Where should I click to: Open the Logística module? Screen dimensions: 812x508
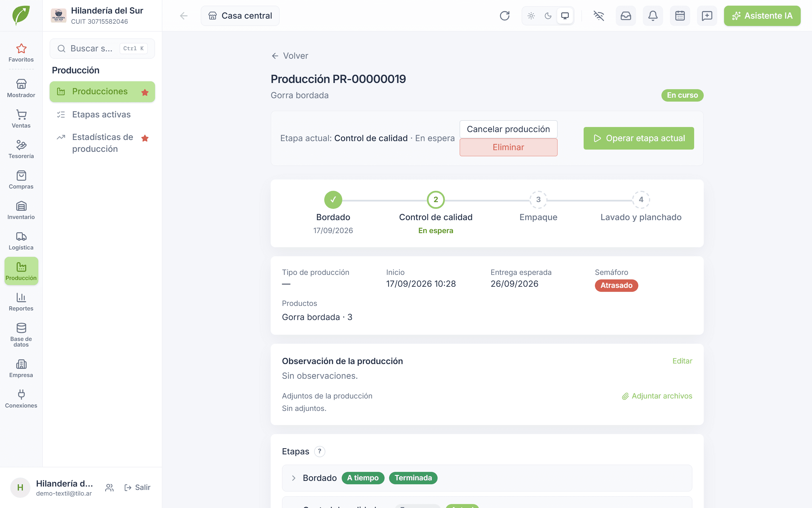pos(21,241)
